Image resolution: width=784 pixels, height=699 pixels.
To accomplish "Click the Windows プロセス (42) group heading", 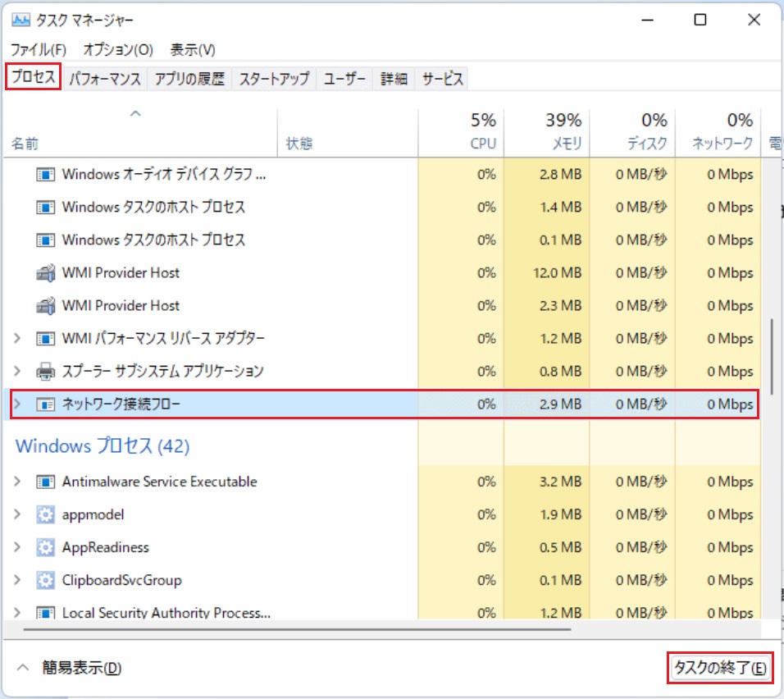I will 103,445.
